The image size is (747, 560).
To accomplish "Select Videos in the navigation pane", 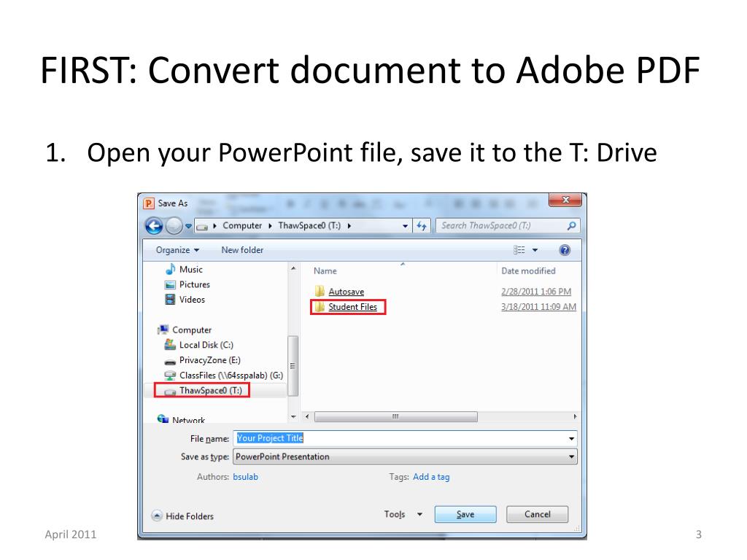I will click(x=192, y=300).
